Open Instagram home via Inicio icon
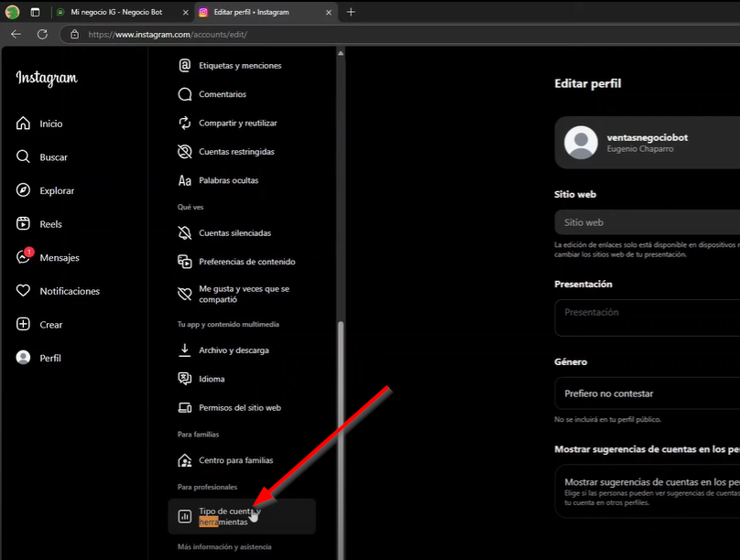740x560 pixels. (x=23, y=124)
